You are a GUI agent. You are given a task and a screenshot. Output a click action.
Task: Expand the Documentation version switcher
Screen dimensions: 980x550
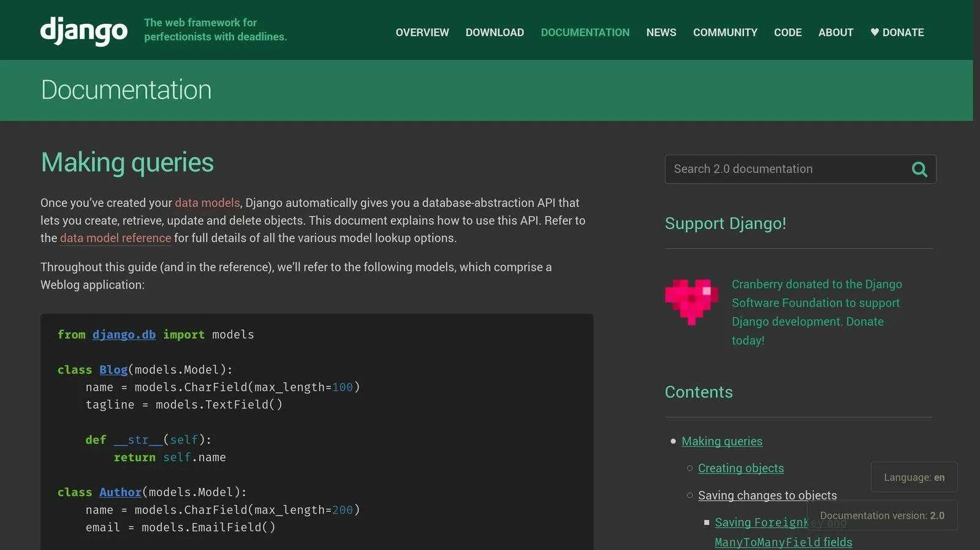coord(881,516)
